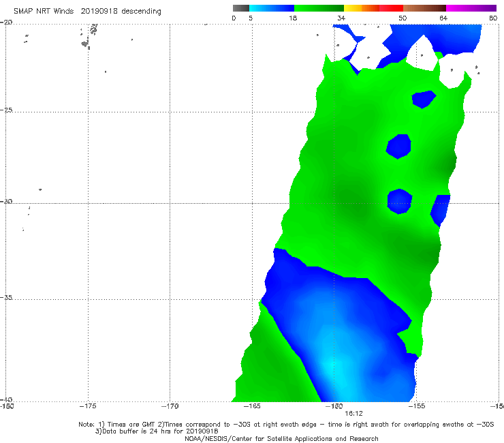Click the longitude label '-160'
504x443 pixels.
tap(334, 406)
